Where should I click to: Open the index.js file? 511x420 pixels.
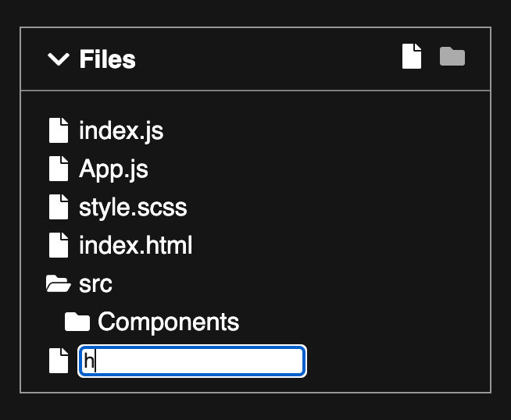[x=121, y=131]
